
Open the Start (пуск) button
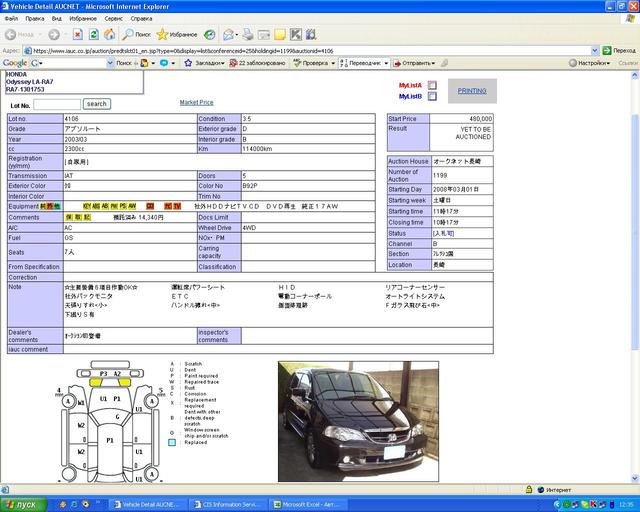(23, 505)
